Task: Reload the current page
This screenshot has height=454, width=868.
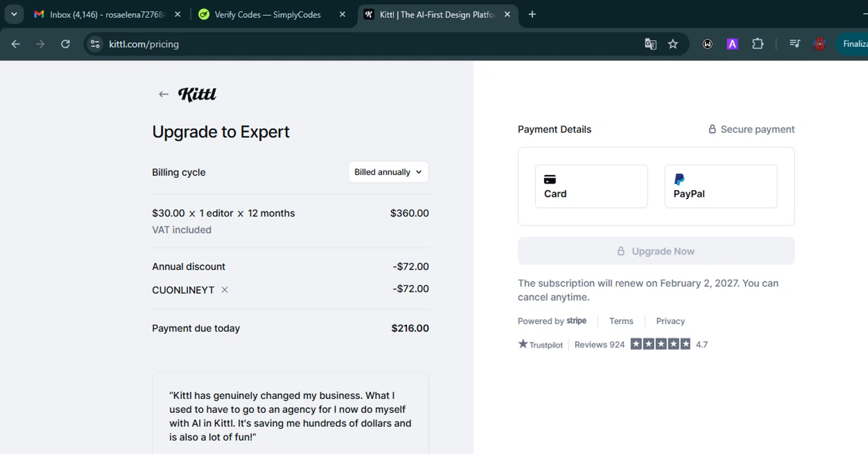Action: [65, 44]
